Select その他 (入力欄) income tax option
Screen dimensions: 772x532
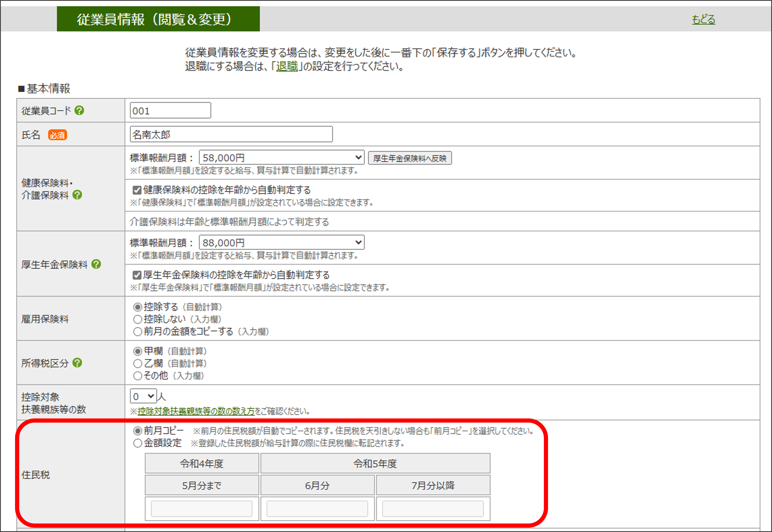[x=137, y=376]
